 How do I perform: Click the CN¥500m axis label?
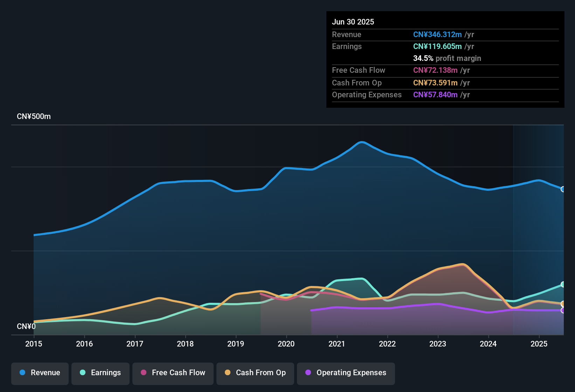click(34, 116)
